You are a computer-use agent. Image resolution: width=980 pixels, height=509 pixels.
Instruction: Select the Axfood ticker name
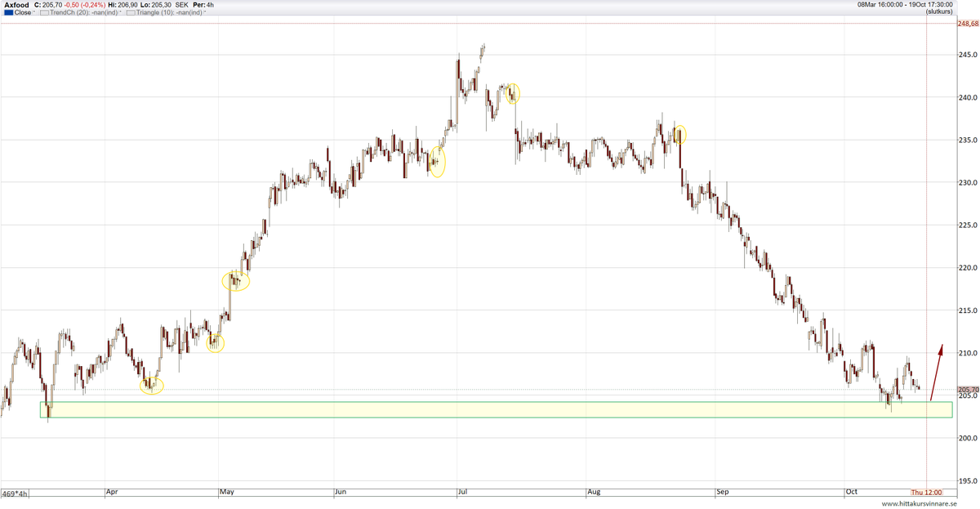pos(16,5)
